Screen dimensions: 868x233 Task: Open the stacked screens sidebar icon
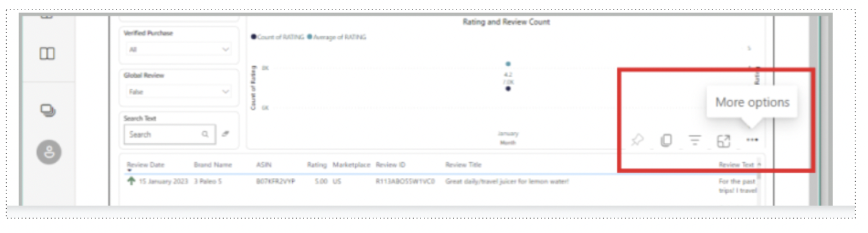47,110
